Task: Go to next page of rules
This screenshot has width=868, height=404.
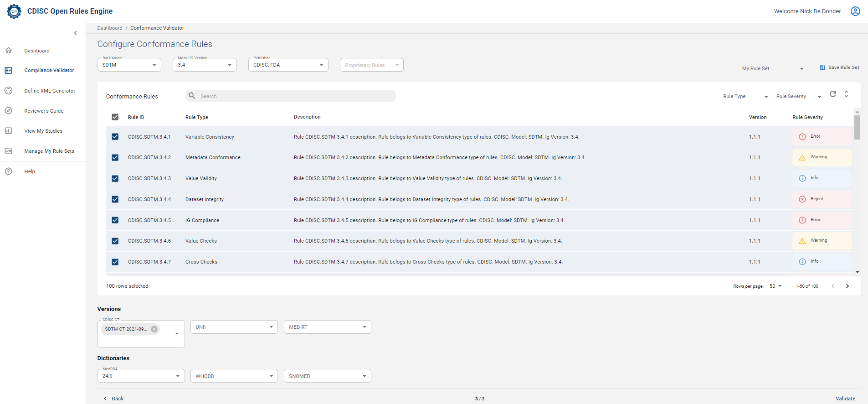Action: (x=847, y=286)
